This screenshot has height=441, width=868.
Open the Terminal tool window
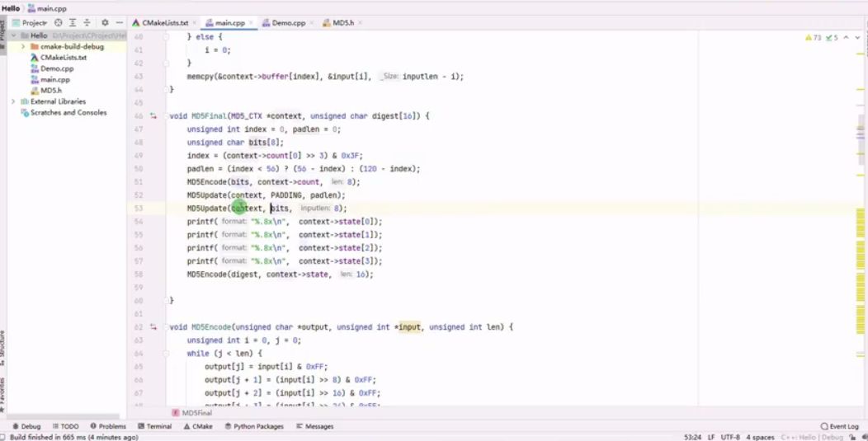154,427
